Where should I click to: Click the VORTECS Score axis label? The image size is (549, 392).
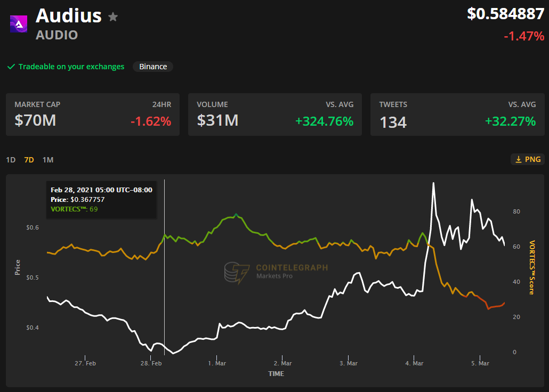point(531,267)
